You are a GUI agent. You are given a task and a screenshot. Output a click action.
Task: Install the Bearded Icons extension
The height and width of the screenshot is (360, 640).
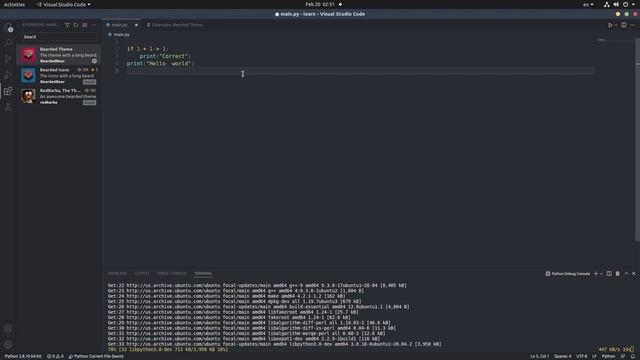[x=89, y=82]
